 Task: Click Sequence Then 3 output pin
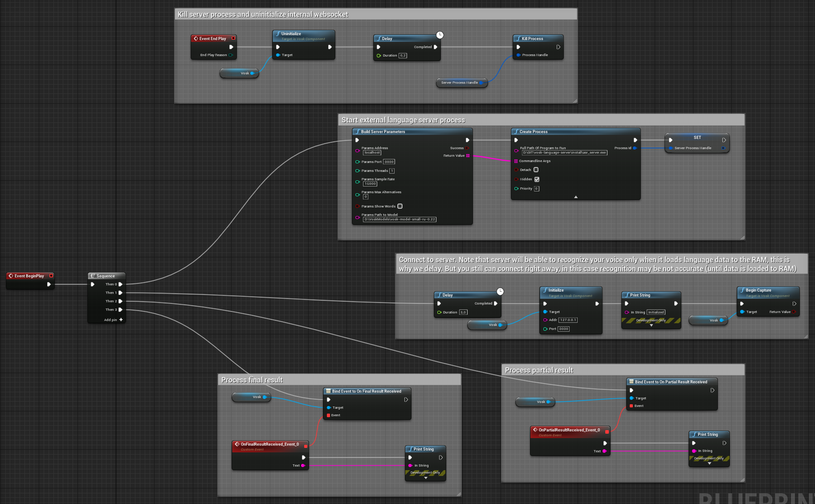120,309
